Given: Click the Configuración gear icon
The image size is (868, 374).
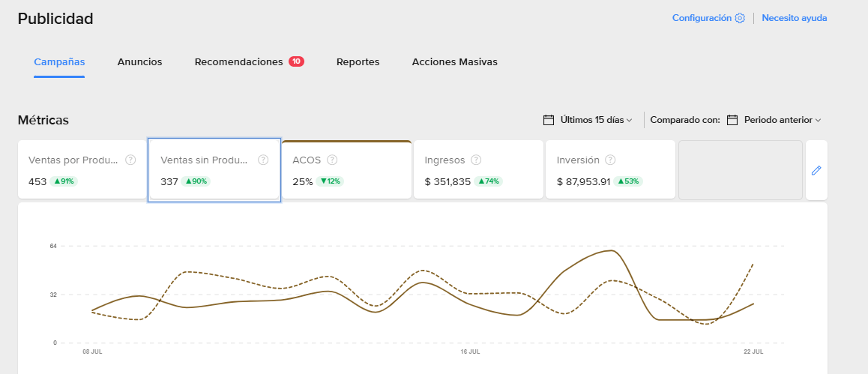Looking at the screenshot, I should [740, 18].
